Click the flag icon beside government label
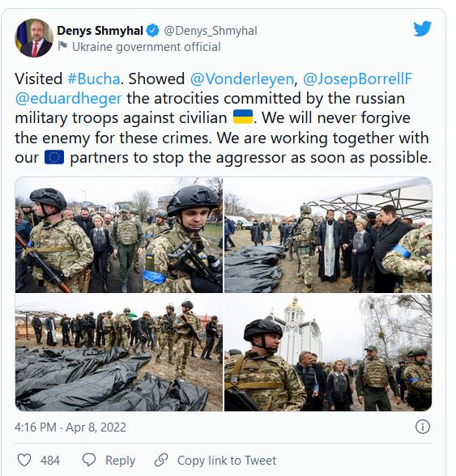 pos(62,46)
